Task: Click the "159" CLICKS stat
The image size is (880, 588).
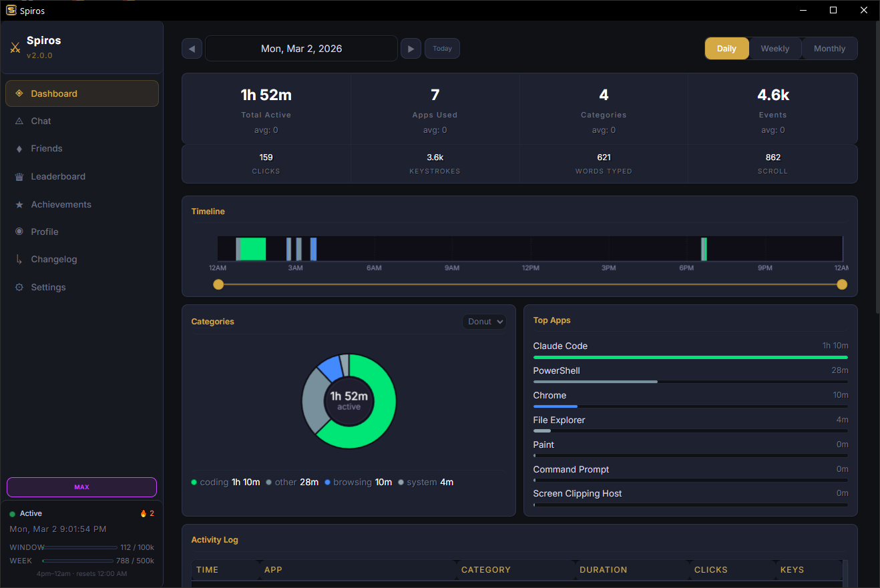Action: click(266, 158)
